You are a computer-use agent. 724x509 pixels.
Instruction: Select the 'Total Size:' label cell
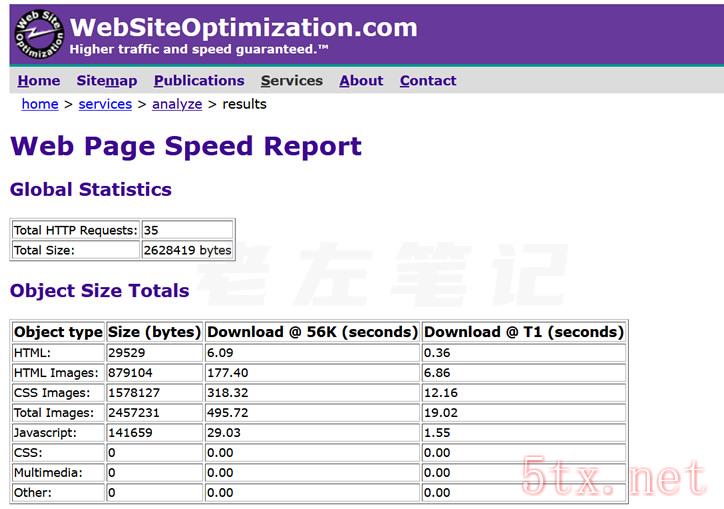click(76, 250)
